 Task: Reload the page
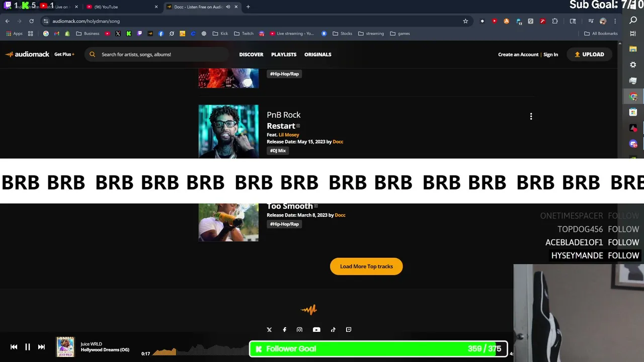pos(31,21)
